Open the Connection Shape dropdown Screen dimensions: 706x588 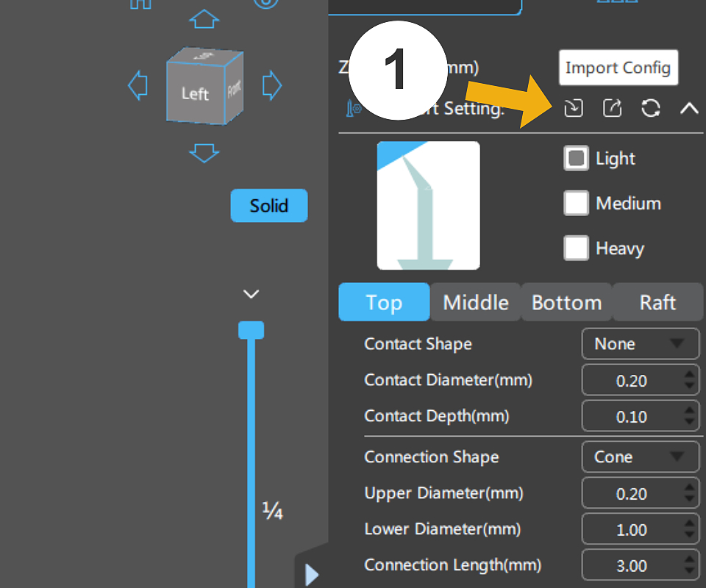tap(640, 457)
